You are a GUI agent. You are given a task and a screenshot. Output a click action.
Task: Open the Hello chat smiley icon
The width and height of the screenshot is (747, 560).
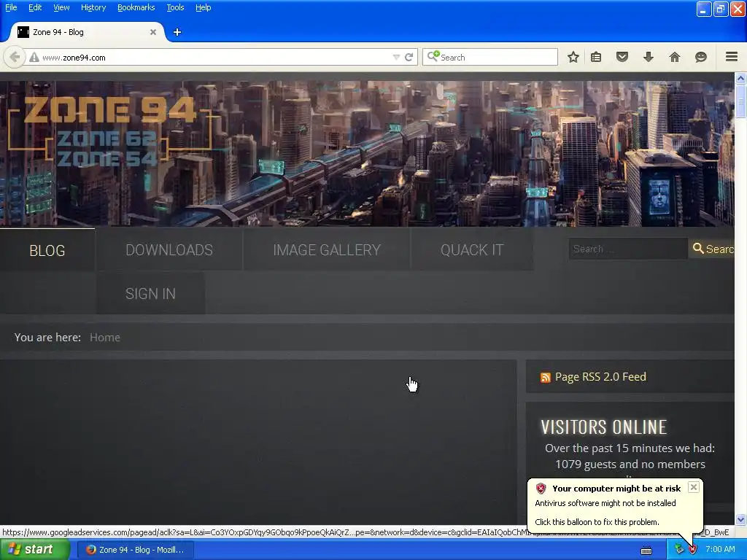click(701, 57)
